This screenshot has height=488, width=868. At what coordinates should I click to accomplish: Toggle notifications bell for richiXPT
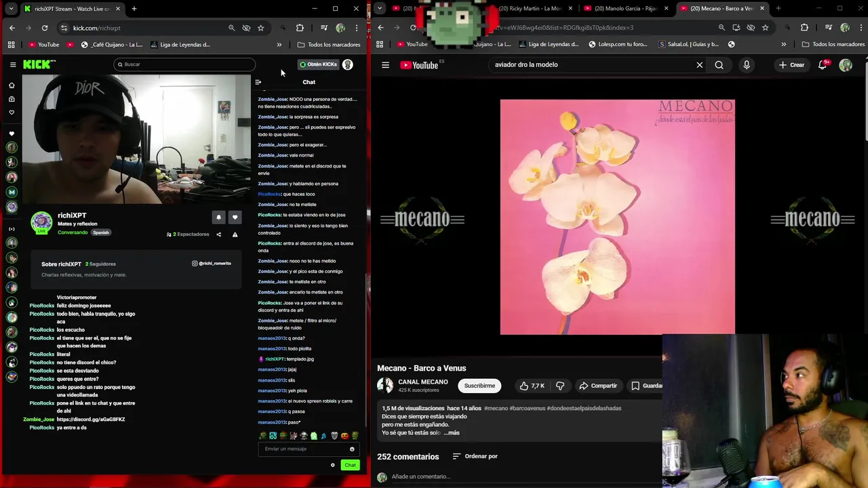coord(218,217)
